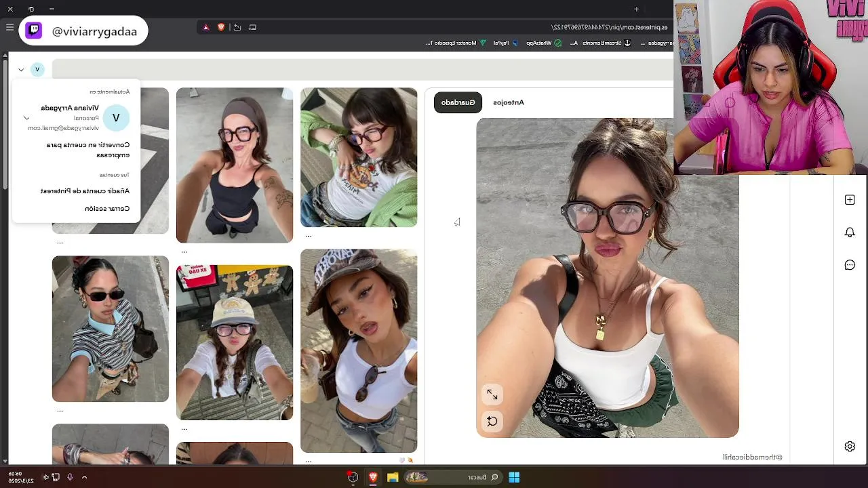Click the main pin selfie image
The width and height of the screenshot is (868, 488).
click(608, 278)
